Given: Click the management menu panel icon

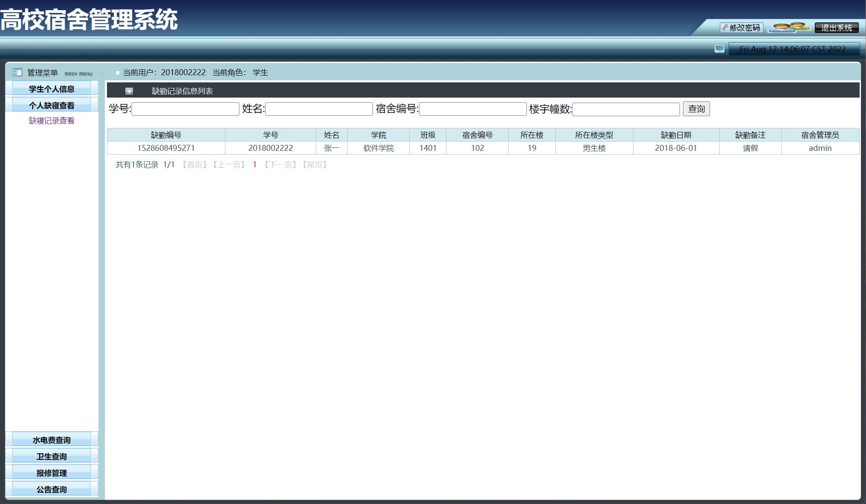Looking at the screenshot, I should [17, 73].
